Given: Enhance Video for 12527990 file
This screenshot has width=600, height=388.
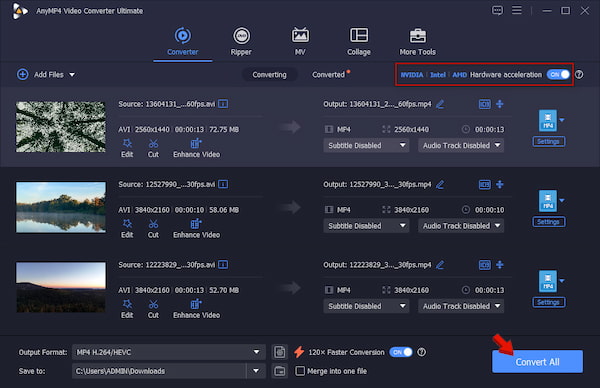Looking at the screenshot, I should (x=196, y=229).
